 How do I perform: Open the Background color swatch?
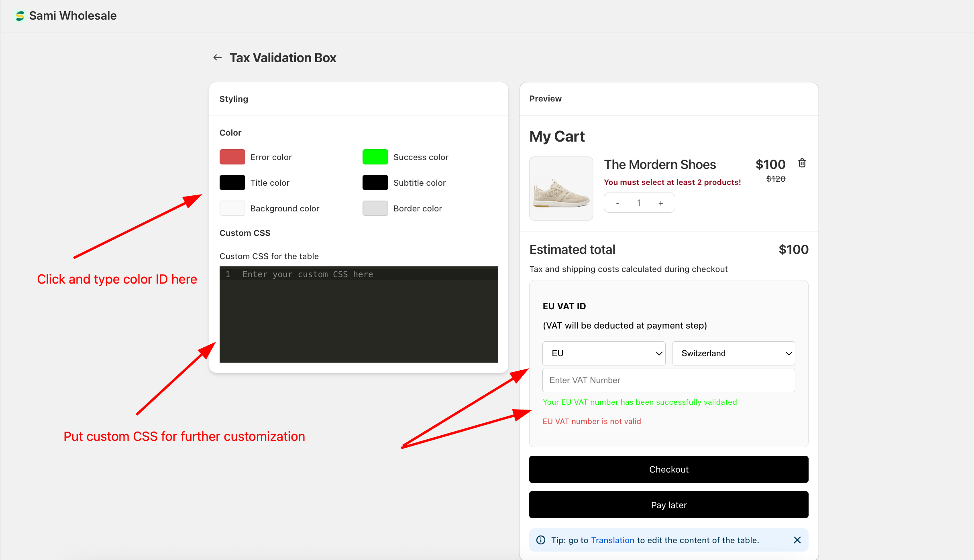[x=232, y=208]
